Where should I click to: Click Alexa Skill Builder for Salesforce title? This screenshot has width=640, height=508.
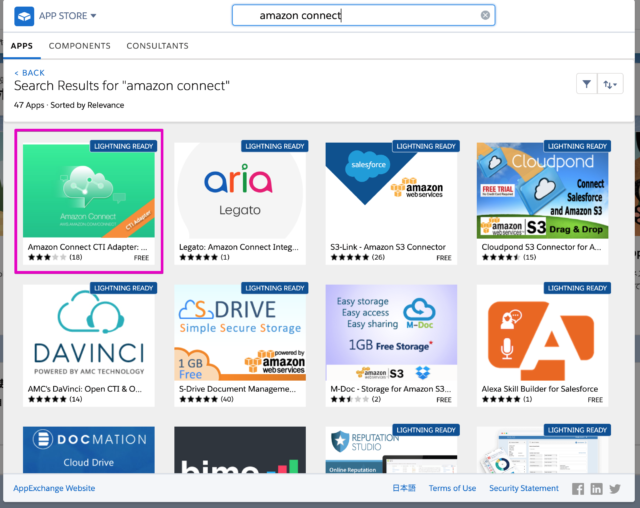540,389
